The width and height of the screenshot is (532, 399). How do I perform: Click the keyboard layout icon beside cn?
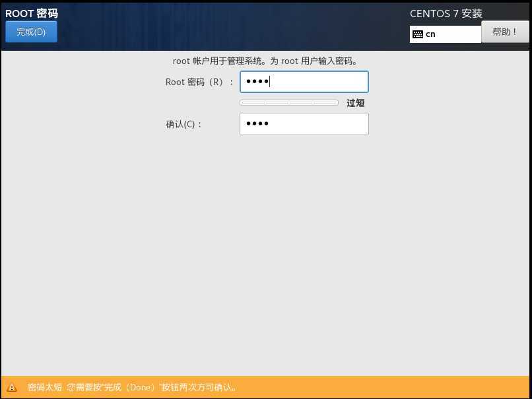click(x=418, y=34)
